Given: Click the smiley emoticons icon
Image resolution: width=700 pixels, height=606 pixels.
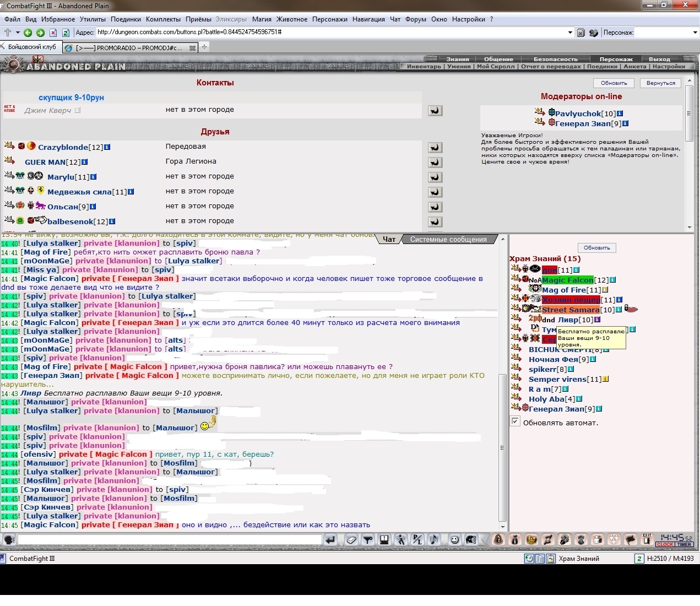Looking at the screenshot, I should [454, 540].
